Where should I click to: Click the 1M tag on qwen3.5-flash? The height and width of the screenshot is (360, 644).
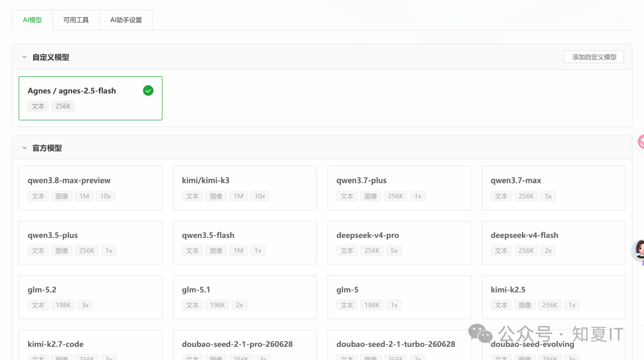239,251
